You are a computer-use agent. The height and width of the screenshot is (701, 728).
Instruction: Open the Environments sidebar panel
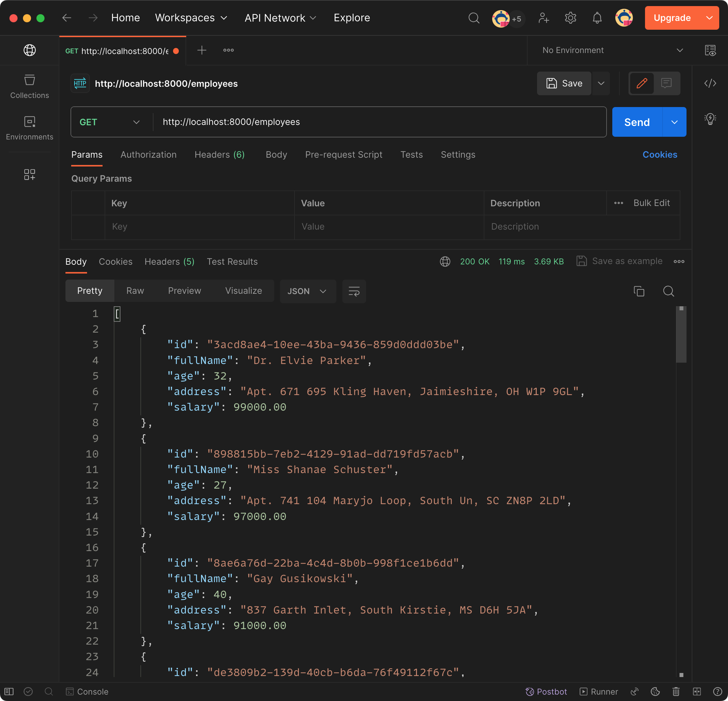pos(29,128)
